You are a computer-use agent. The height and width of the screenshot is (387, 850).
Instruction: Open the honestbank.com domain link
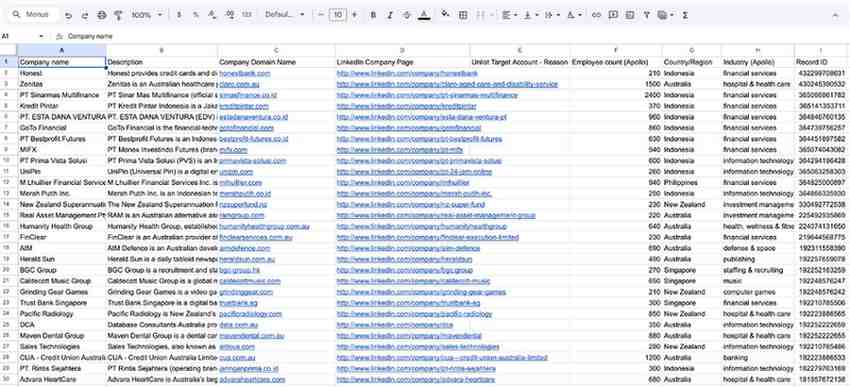coord(244,73)
